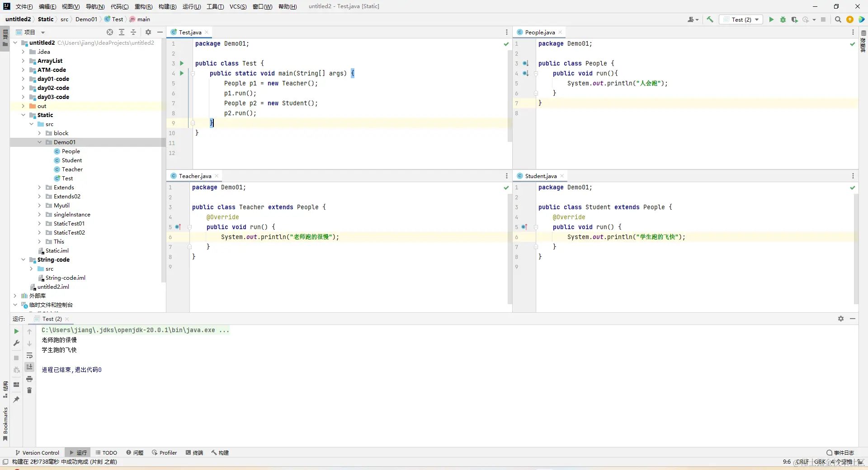Collapse all nodes in the project panel
The height and width of the screenshot is (470, 868).
point(133,32)
